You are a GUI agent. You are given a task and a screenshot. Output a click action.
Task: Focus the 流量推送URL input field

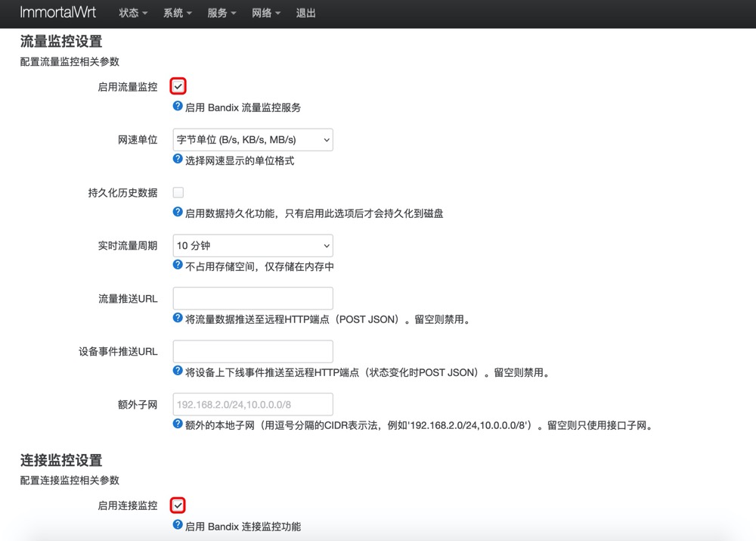click(x=253, y=299)
